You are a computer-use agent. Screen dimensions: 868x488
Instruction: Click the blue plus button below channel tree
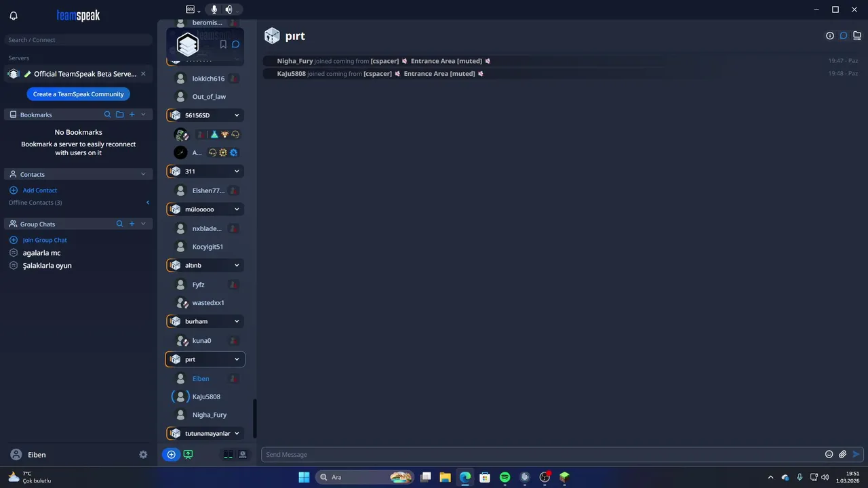pyautogui.click(x=171, y=455)
